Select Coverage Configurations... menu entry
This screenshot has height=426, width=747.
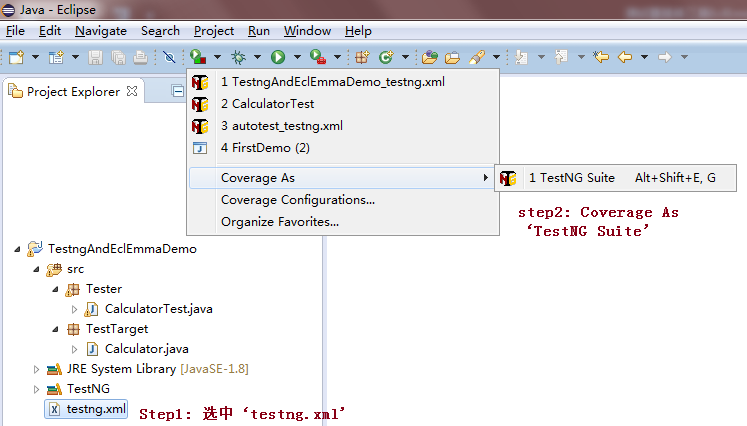click(x=297, y=200)
